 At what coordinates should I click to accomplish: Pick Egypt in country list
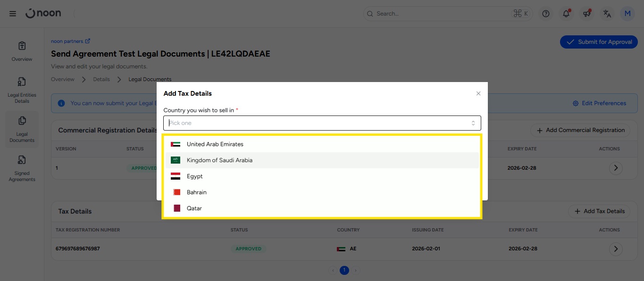[x=194, y=176]
